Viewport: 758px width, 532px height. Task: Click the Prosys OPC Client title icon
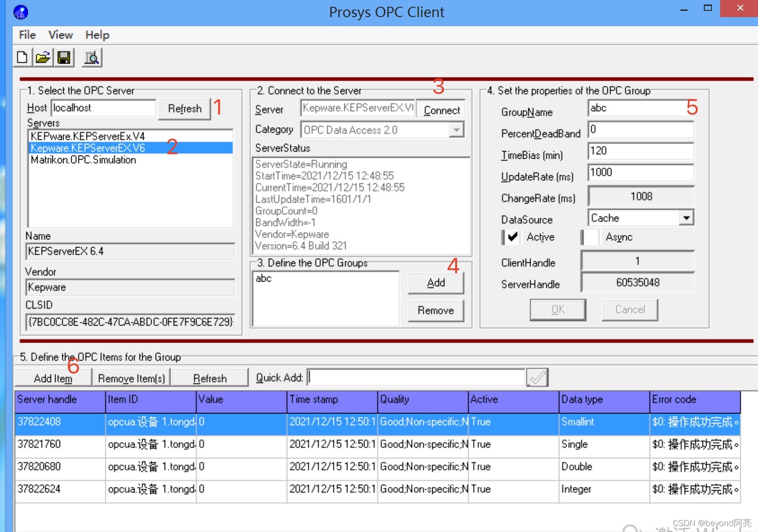21,12
